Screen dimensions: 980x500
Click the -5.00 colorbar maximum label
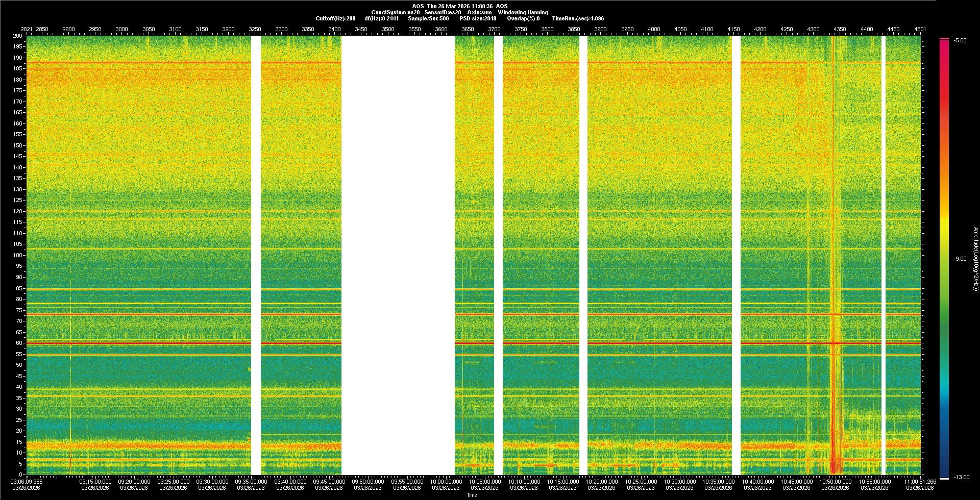pos(960,40)
